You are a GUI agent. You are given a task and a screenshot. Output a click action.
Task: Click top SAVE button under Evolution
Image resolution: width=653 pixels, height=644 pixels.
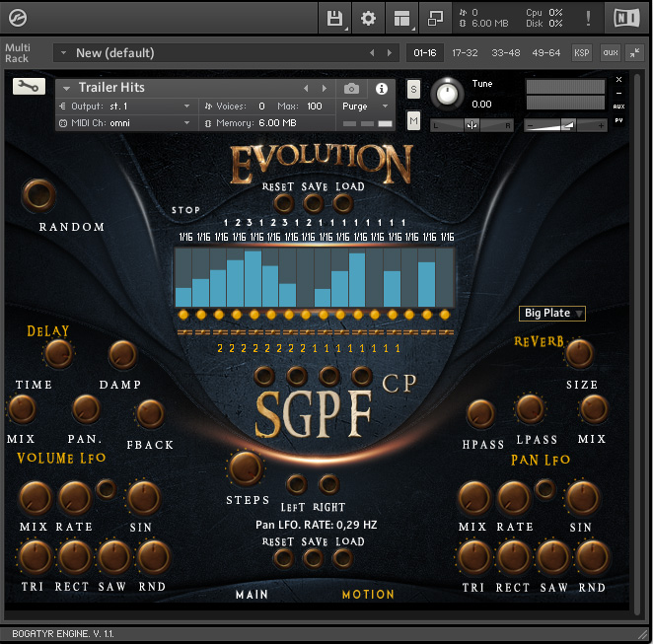coord(313,204)
